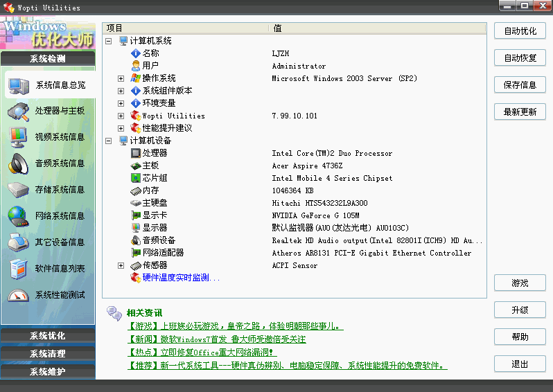Select 存储系统信息 drive icon
This screenshot has width=553, height=392.
tap(18, 190)
